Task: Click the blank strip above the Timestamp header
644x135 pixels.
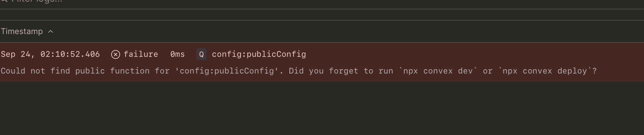Action: click(322, 15)
